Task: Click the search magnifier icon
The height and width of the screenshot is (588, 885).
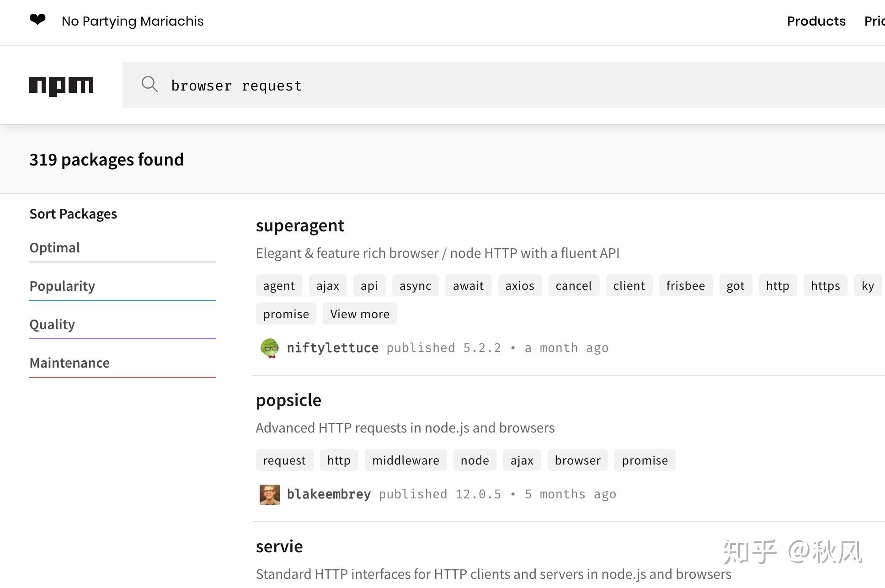Action: [149, 85]
